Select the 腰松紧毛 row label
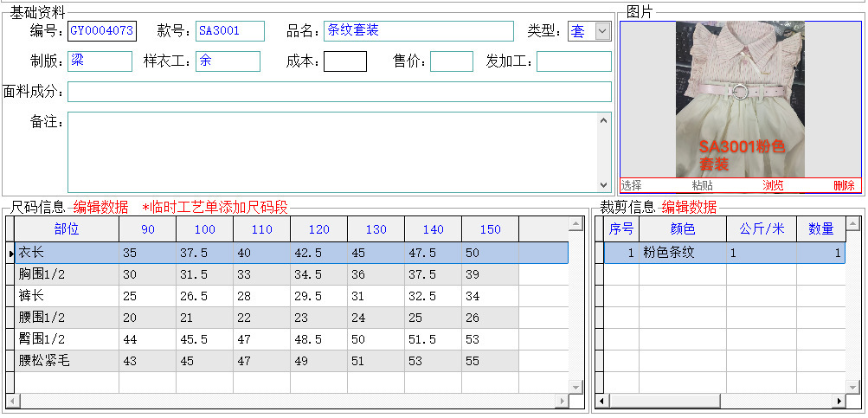This screenshot has width=868, height=418. point(67,361)
